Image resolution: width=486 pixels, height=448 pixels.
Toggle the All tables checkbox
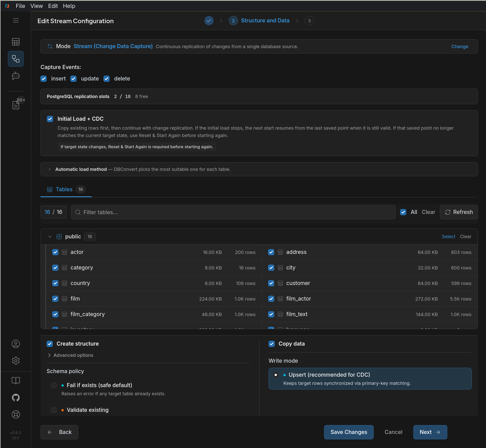[x=403, y=212]
